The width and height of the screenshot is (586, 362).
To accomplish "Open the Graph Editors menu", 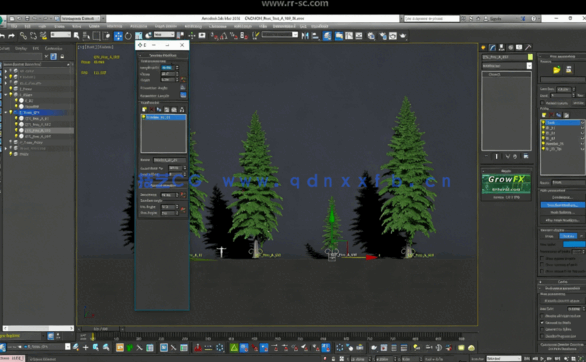I will click(166, 26).
